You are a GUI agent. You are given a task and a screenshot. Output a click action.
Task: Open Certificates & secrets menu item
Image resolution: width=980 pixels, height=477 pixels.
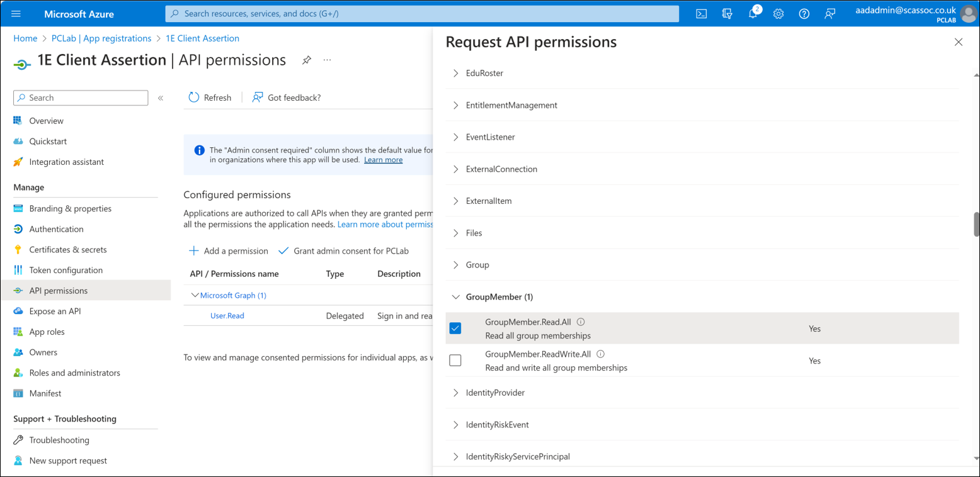(68, 250)
